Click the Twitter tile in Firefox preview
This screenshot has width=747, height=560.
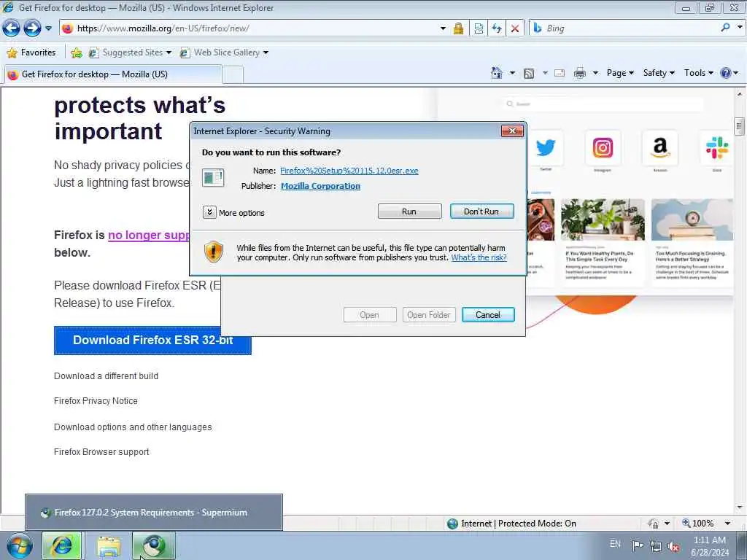(x=546, y=147)
